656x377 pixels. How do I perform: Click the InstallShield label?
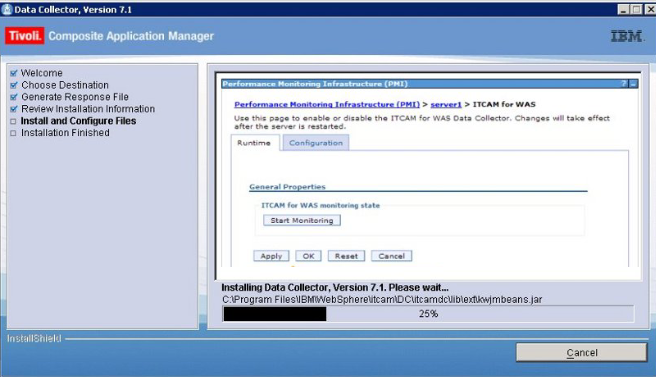coord(34,339)
